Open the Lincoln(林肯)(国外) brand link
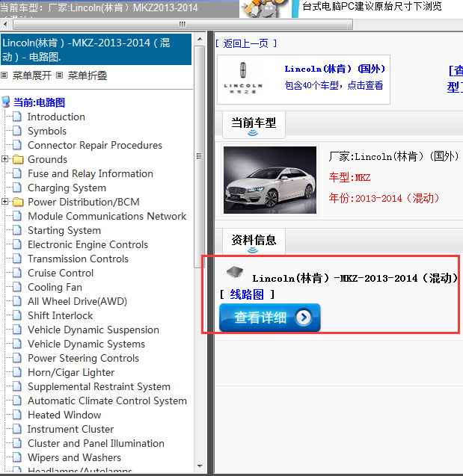The image size is (463, 476). 335,69
